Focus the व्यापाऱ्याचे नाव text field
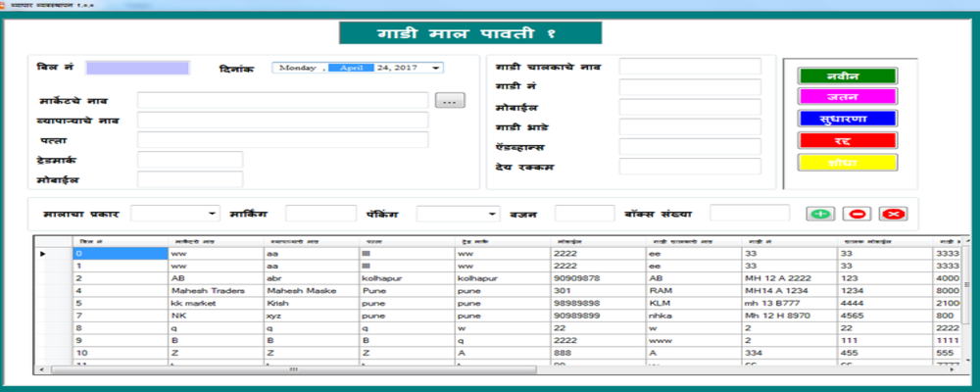Screen dimensions: 980x392 282,121
